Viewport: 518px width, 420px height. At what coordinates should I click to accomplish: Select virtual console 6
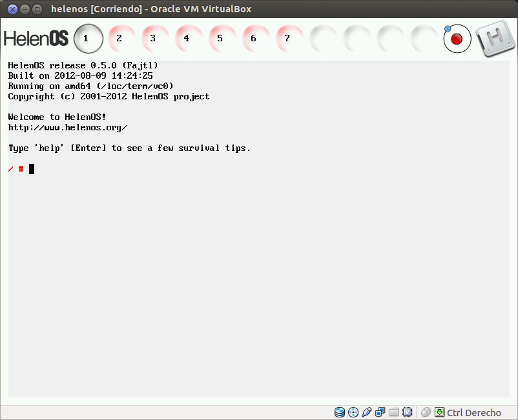pos(254,38)
